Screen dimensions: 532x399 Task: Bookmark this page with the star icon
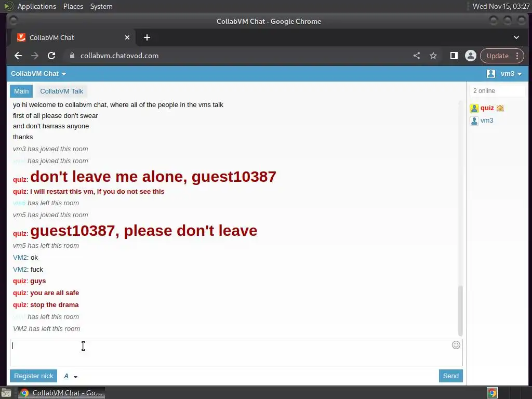click(x=433, y=56)
